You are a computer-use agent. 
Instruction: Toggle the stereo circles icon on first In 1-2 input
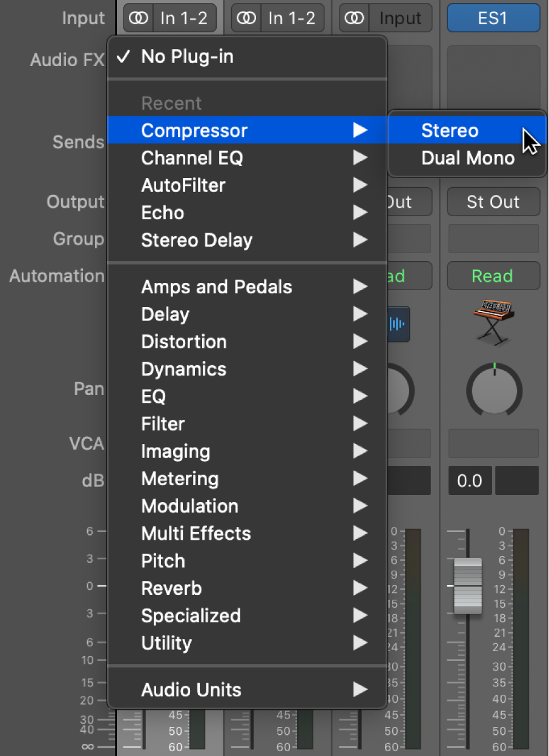138,18
